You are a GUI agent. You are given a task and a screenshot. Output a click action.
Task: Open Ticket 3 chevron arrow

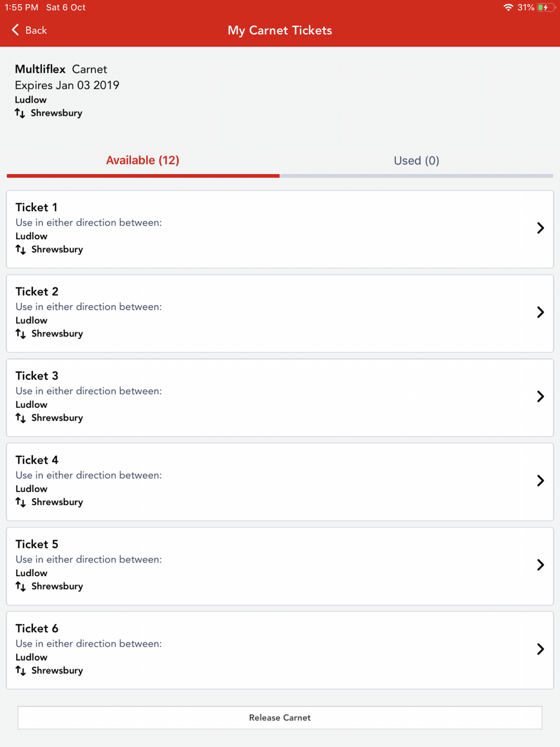pos(540,396)
